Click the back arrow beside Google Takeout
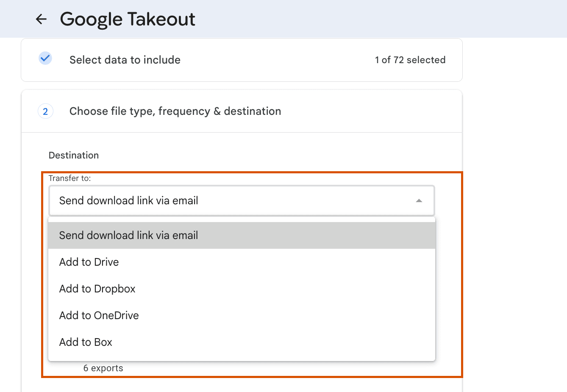The image size is (567, 392). [x=41, y=19]
